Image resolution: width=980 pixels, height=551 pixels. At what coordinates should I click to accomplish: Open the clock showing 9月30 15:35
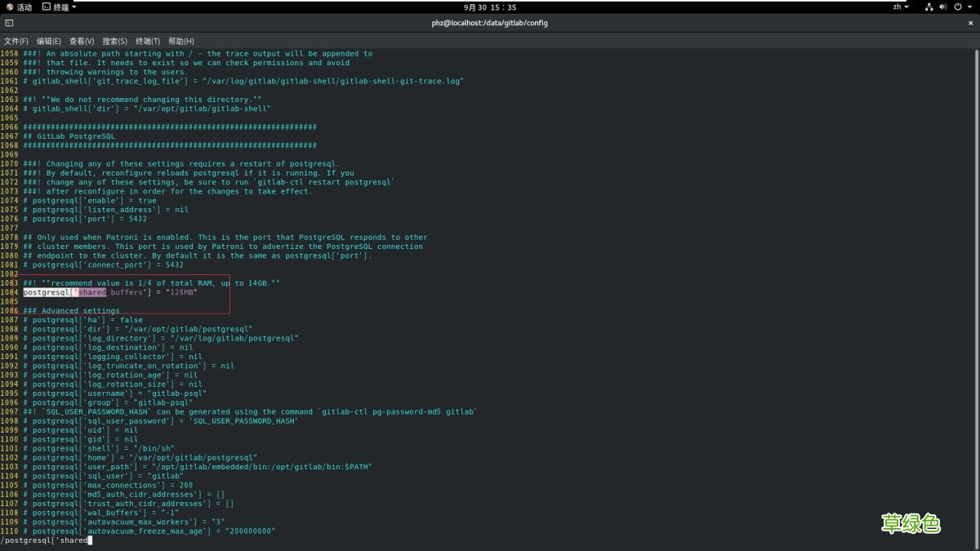[x=490, y=7]
